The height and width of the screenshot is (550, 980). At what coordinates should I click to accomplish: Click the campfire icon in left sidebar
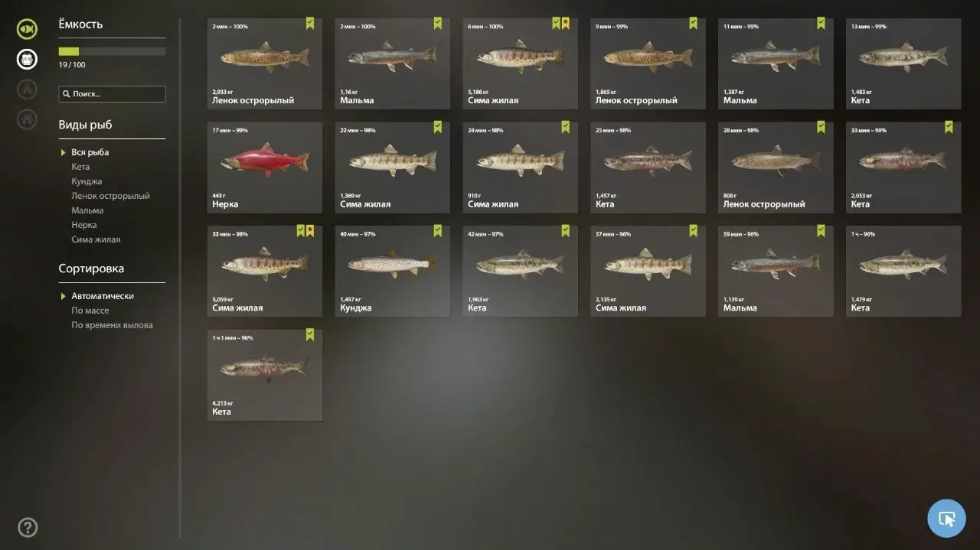tap(27, 89)
